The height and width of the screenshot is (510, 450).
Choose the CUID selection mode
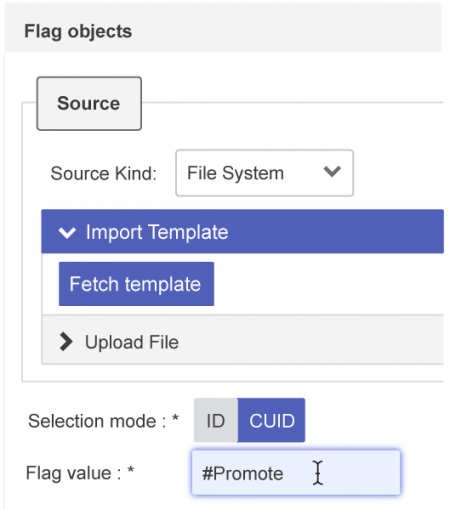(x=272, y=420)
